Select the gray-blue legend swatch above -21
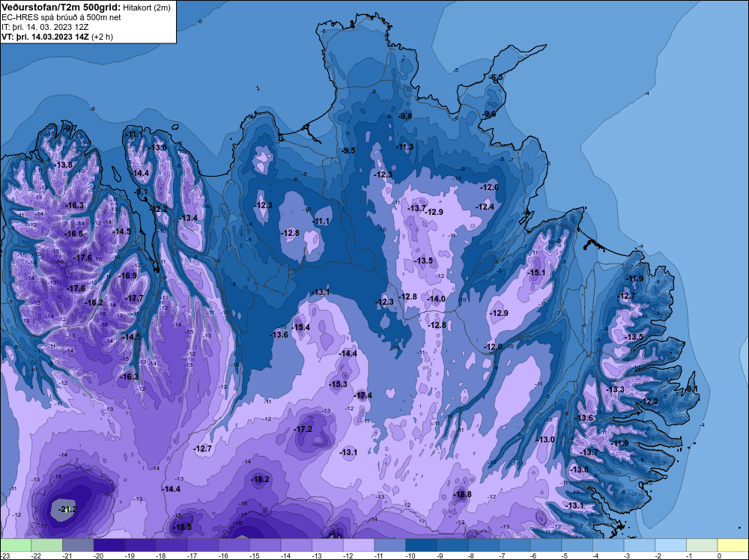 coord(78,545)
